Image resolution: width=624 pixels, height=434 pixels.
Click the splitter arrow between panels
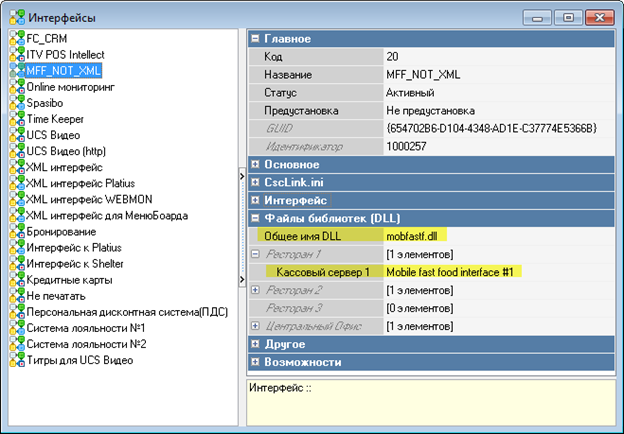[242, 178]
